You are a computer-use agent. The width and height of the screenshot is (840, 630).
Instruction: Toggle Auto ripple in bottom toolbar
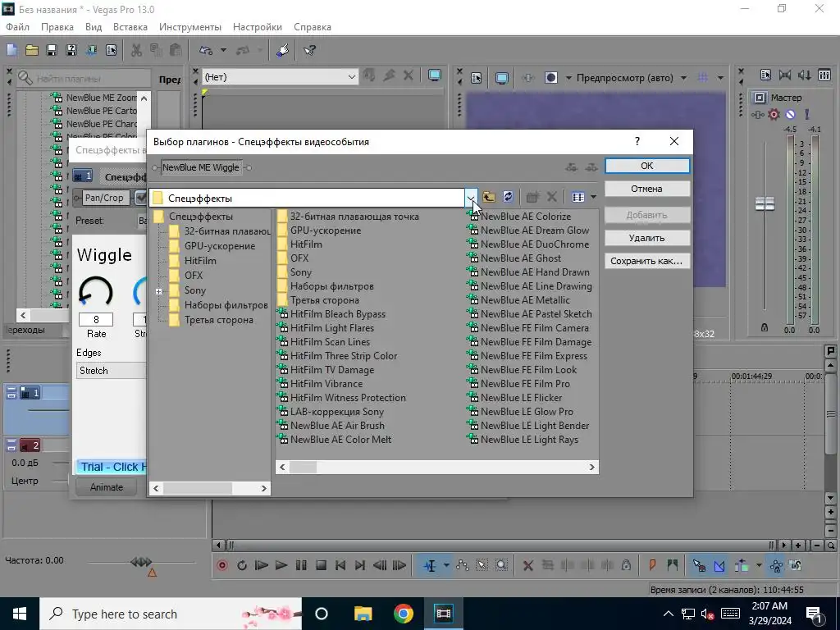742,565
